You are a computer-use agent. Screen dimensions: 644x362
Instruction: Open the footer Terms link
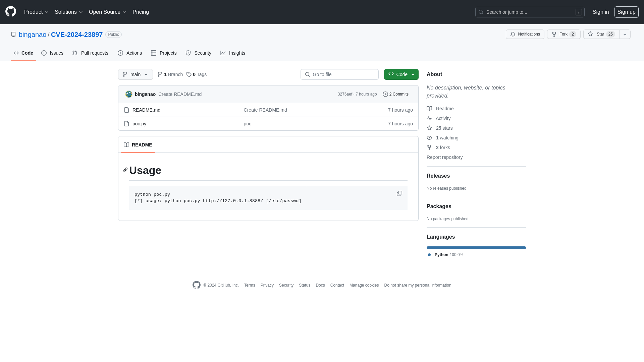[250, 285]
